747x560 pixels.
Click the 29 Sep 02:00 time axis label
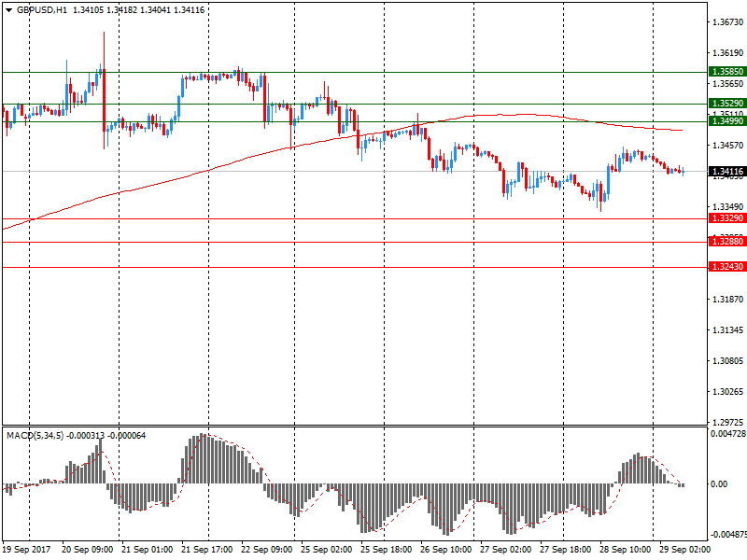[684, 550]
